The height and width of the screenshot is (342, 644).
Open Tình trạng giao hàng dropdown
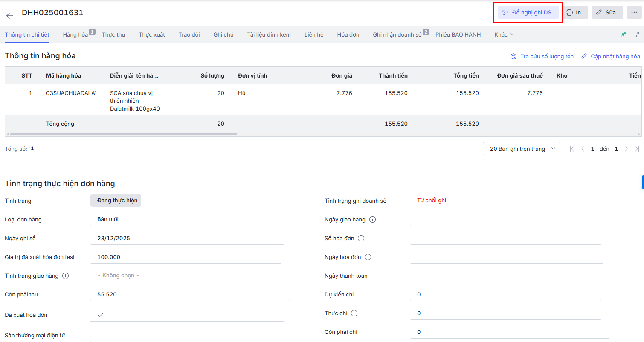(186, 276)
